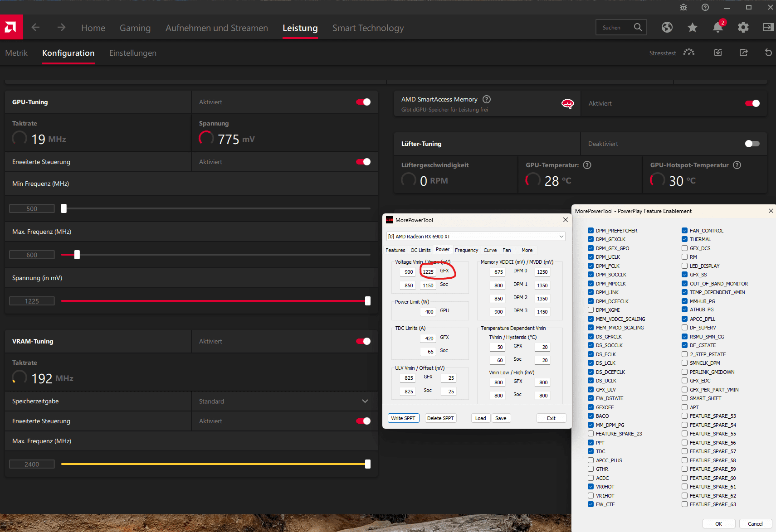Click the VRAM Max. Frequenz 2400 field
Screen dimensions: 776x532
(32, 464)
